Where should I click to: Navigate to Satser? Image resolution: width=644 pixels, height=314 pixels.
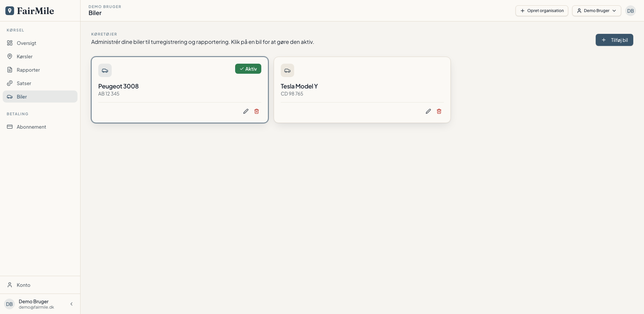[40, 83]
